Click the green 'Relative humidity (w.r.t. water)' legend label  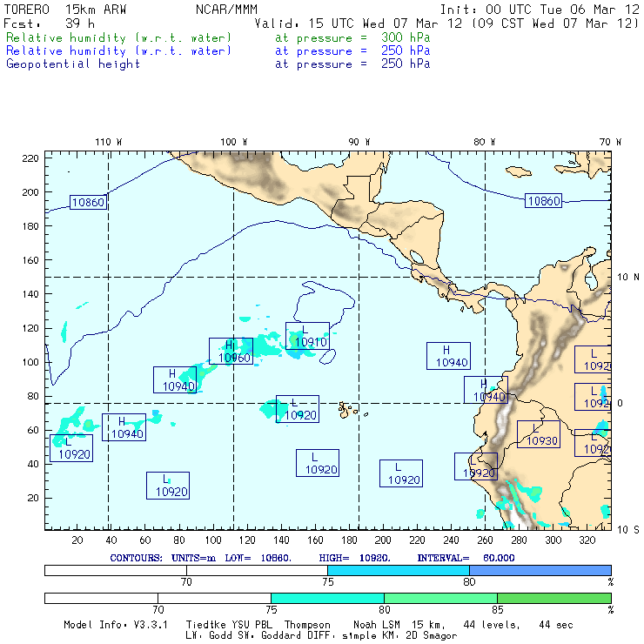118,37
